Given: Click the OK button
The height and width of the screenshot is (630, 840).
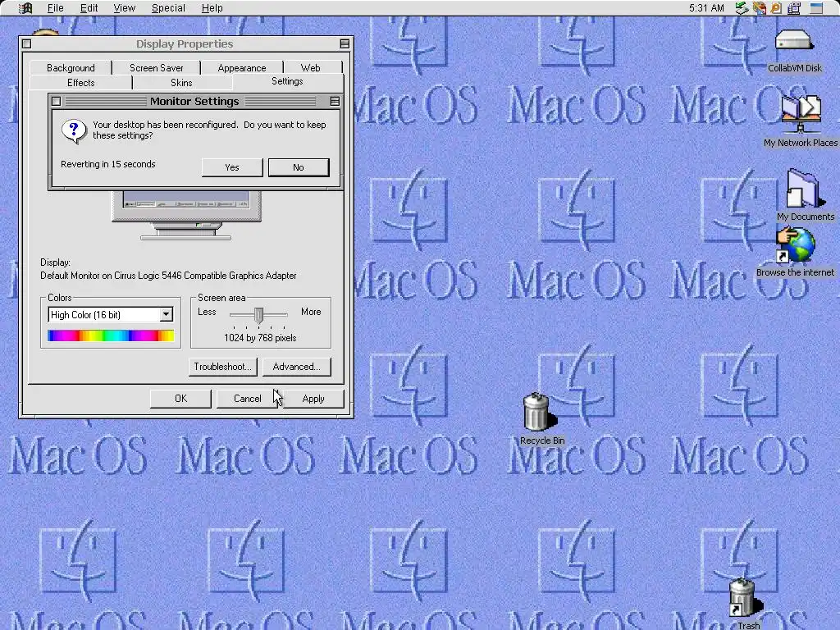Looking at the screenshot, I should tap(181, 399).
